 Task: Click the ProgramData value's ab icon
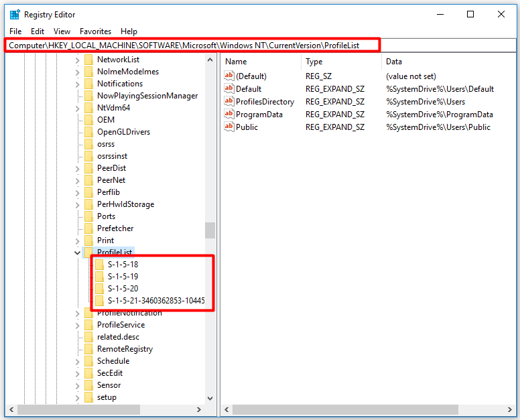click(x=229, y=114)
